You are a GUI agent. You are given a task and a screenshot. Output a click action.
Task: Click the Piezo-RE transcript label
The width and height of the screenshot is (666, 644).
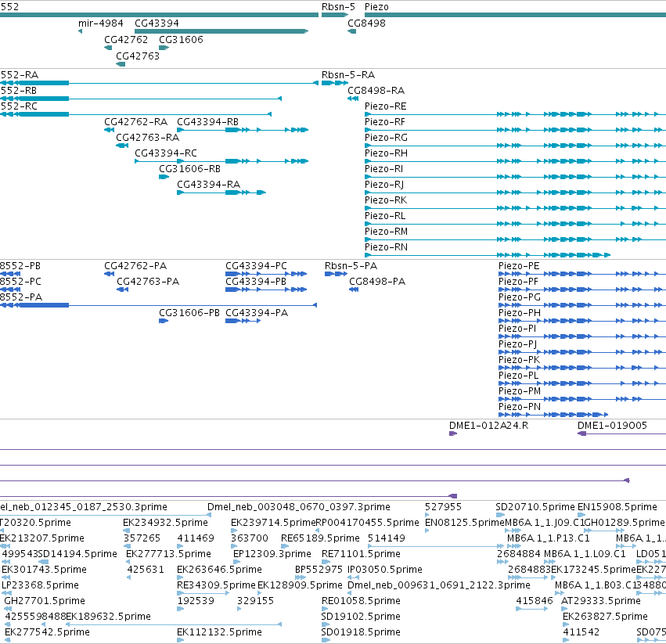(385, 106)
